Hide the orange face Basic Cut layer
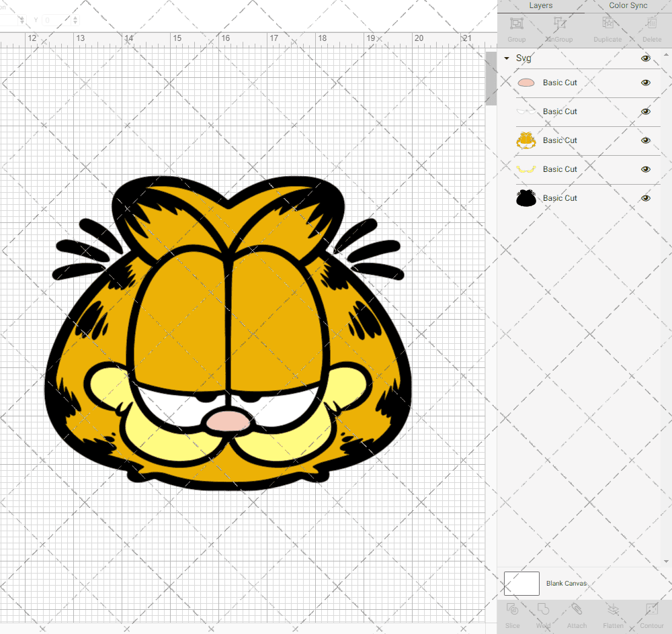 point(645,140)
